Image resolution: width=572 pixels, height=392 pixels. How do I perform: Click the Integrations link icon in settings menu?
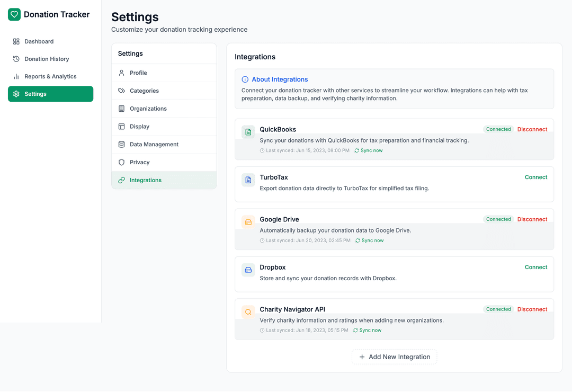tap(122, 180)
